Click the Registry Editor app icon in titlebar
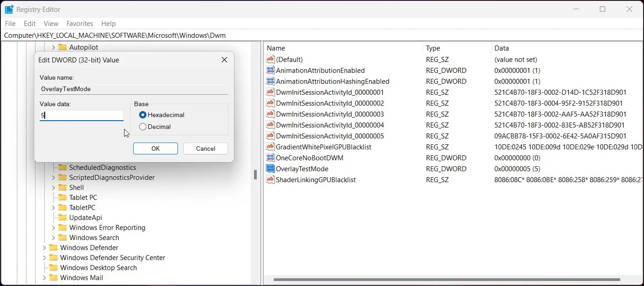 [x=8, y=9]
